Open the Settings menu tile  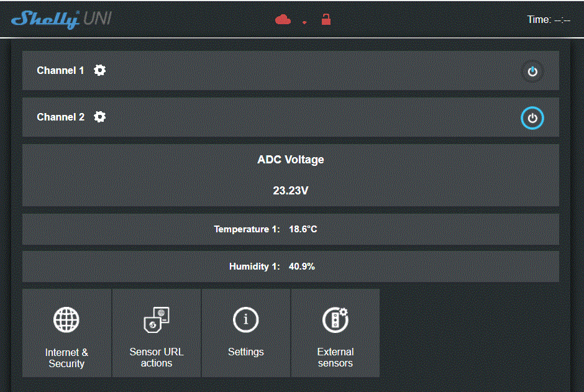[x=246, y=352]
